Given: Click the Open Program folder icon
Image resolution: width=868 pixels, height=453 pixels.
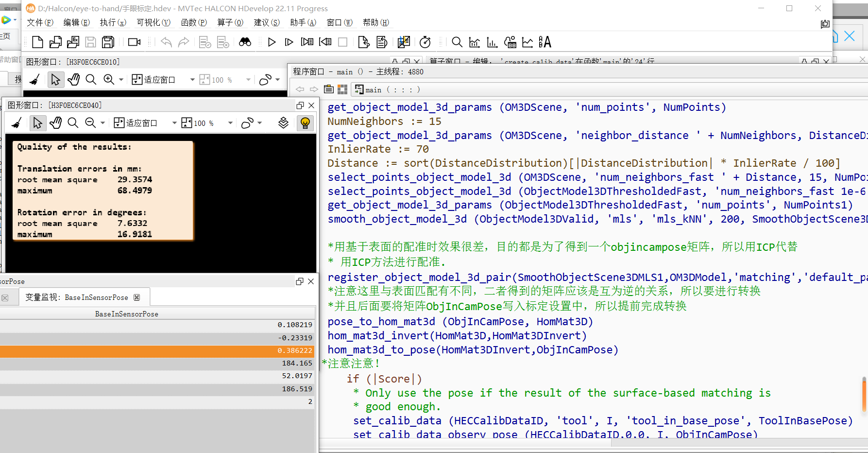Looking at the screenshot, I should tap(55, 42).
